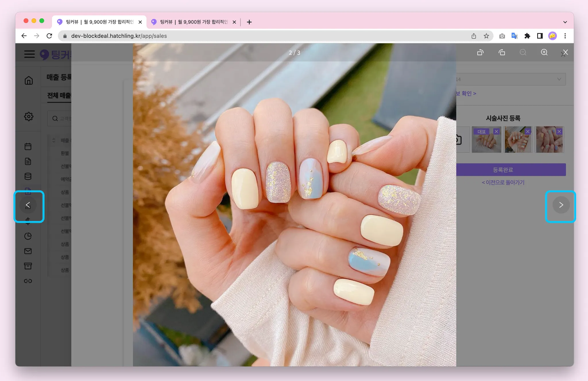Open Chrome tab list chevron
Viewport: 588px width, 381px height.
[565, 22]
